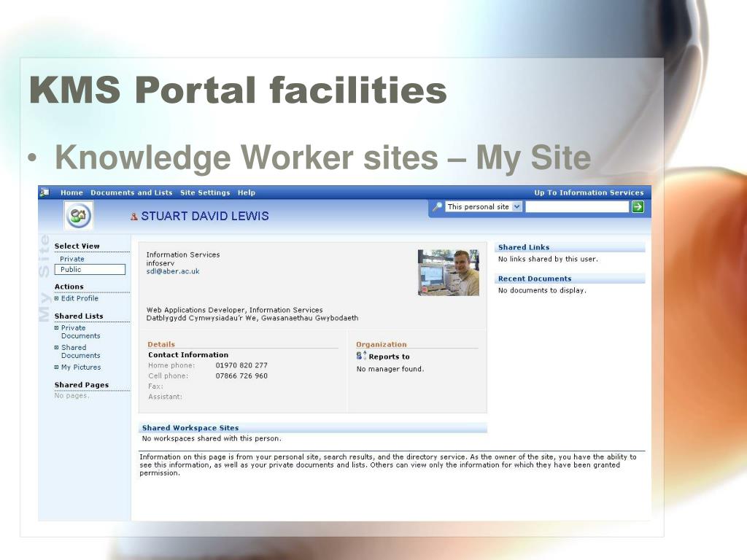This screenshot has width=747, height=560.
Task: Click the 'Information Services' department text in profile
Action: (183, 254)
